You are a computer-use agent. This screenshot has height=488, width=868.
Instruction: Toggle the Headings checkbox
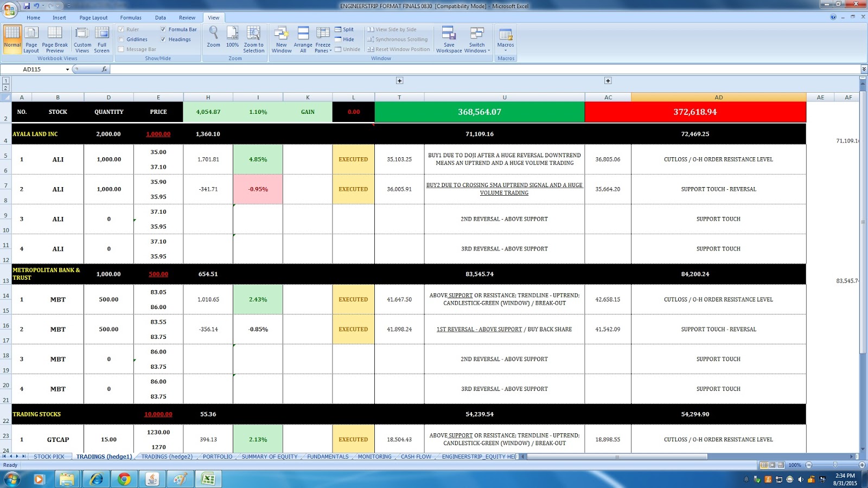pyautogui.click(x=163, y=40)
